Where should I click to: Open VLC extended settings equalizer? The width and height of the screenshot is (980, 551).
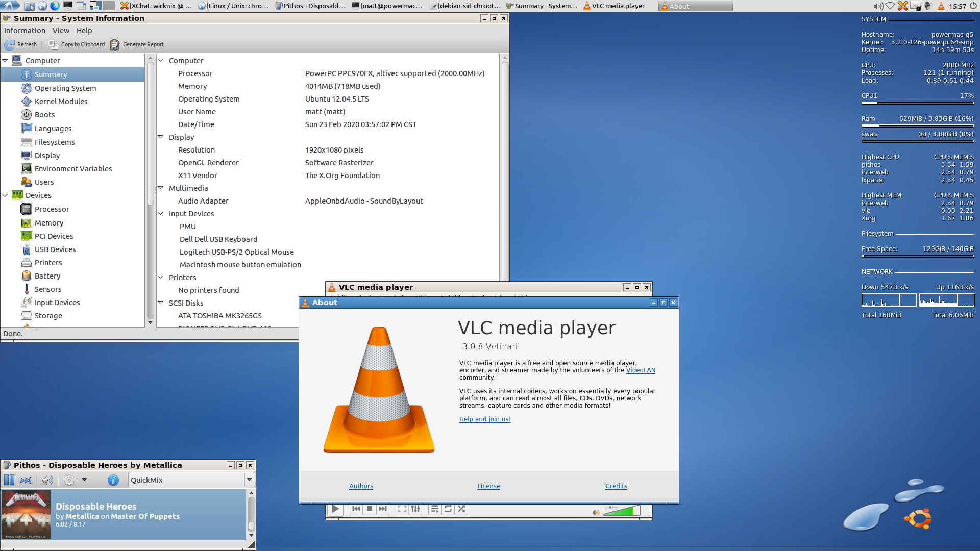pos(416,509)
